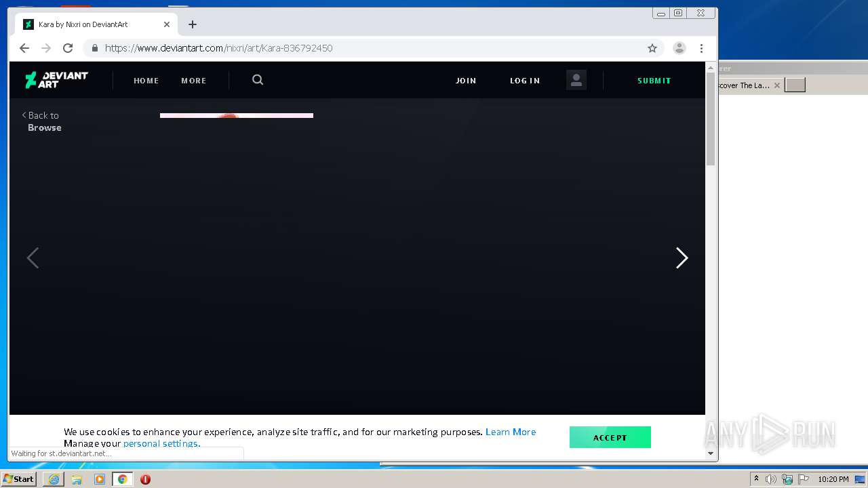Open the volume tray icon
This screenshot has height=488, width=868.
point(771,479)
